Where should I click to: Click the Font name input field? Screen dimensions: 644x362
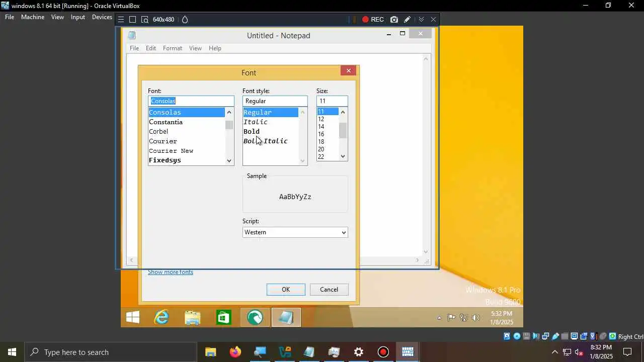point(191,101)
